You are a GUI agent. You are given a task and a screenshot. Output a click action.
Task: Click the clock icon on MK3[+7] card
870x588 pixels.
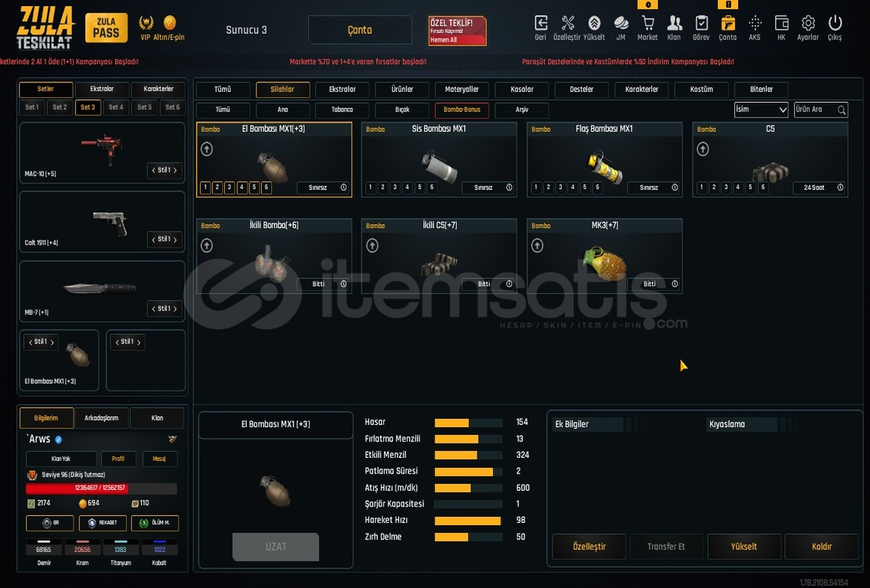tap(675, 285)
